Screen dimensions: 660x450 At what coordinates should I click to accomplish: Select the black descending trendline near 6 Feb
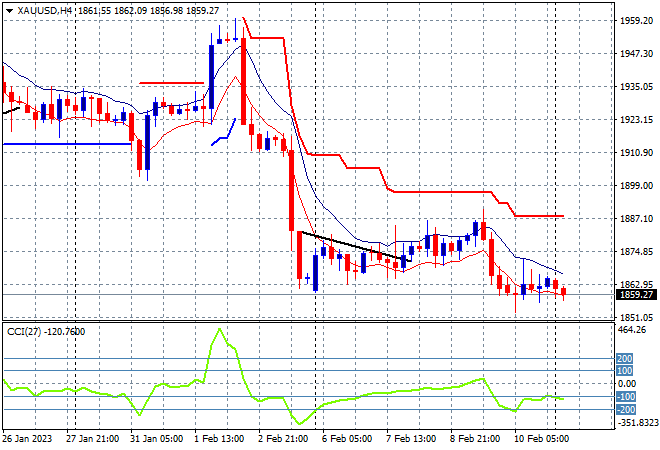[x=356, y=246]
